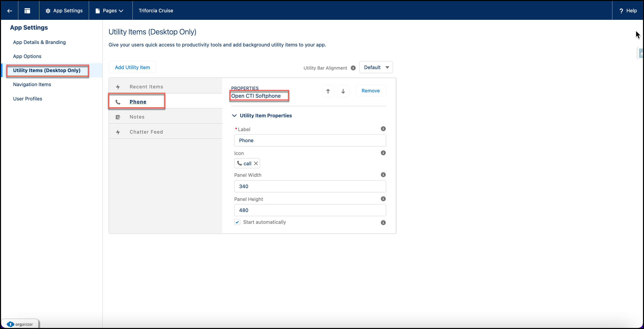
Task: Click the Notes item icon
Action: (118, 117)
